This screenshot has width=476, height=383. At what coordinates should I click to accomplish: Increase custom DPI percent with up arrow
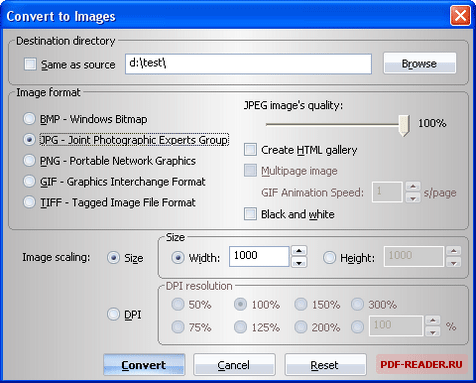coord(433,321)
